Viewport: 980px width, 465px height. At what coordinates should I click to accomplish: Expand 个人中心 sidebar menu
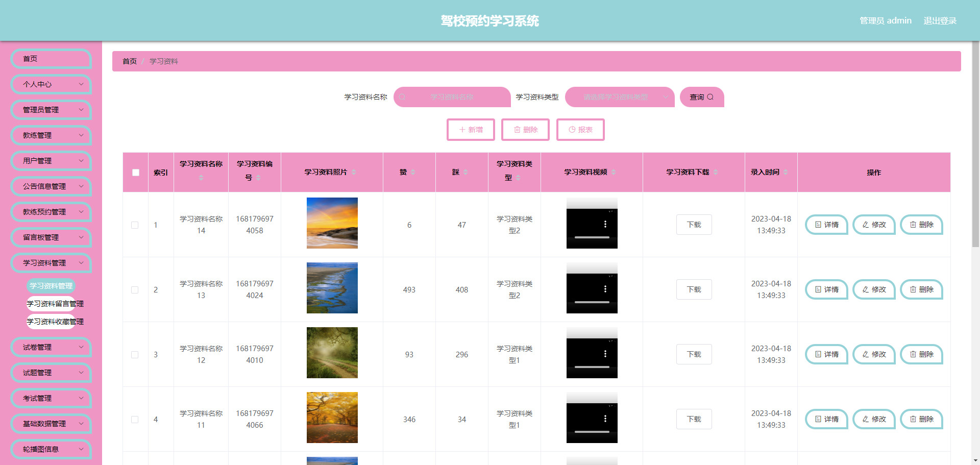(x=51, y=84)
